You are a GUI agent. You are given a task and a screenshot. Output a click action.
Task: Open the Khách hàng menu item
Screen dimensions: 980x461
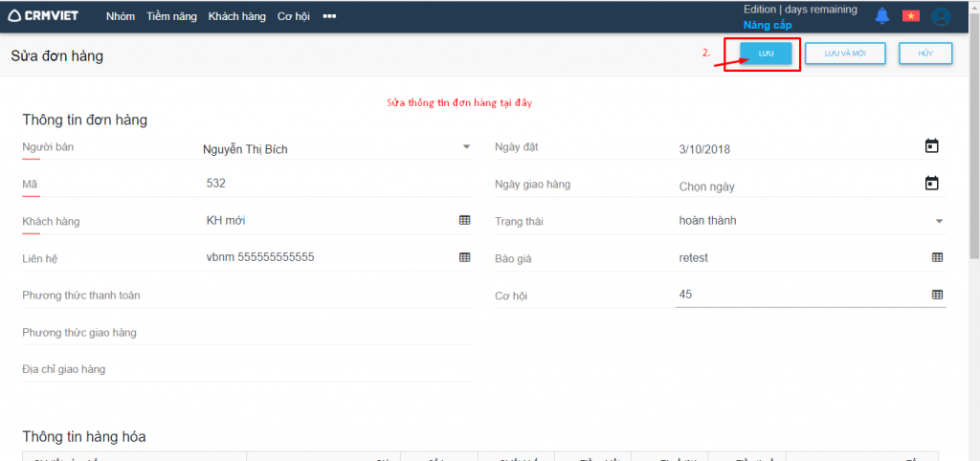[x=236, y=16]
